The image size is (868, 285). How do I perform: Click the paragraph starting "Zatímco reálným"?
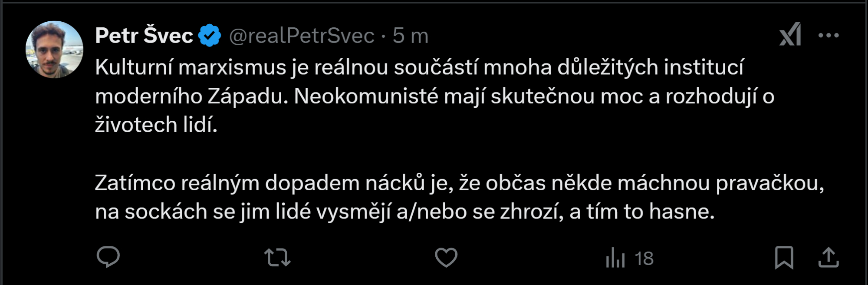tap(459, 183)
